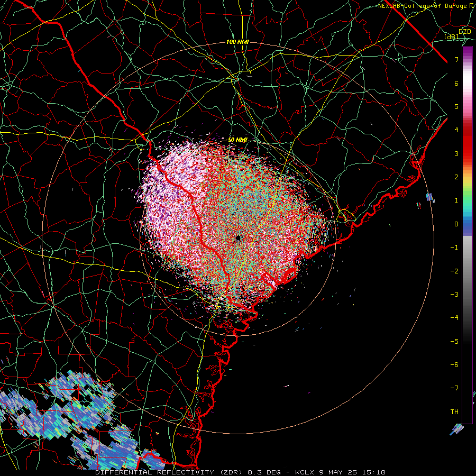This screenshot has height=476, width=476.
Task: Click the -7 value on ZDR scale
Action: click(x=454, y=388)
